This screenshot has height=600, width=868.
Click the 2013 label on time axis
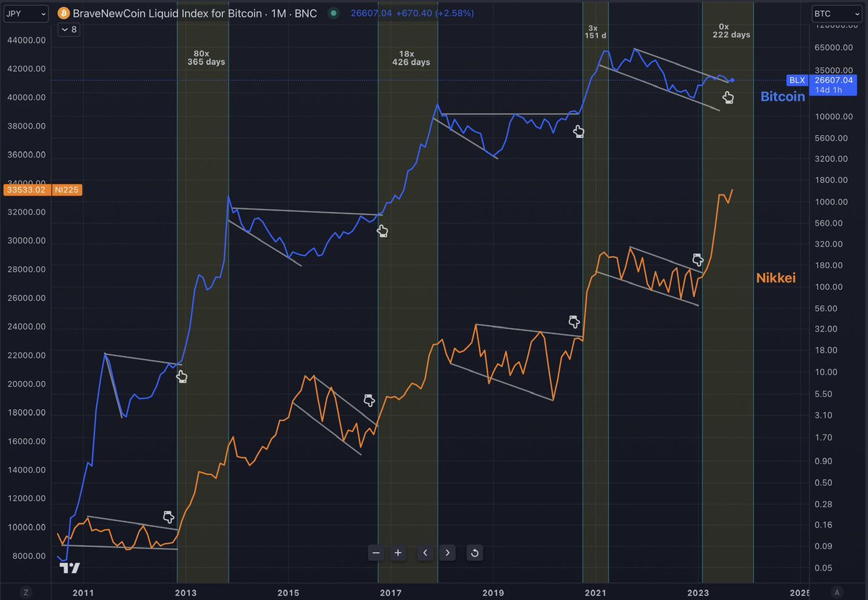click(186, 592)
